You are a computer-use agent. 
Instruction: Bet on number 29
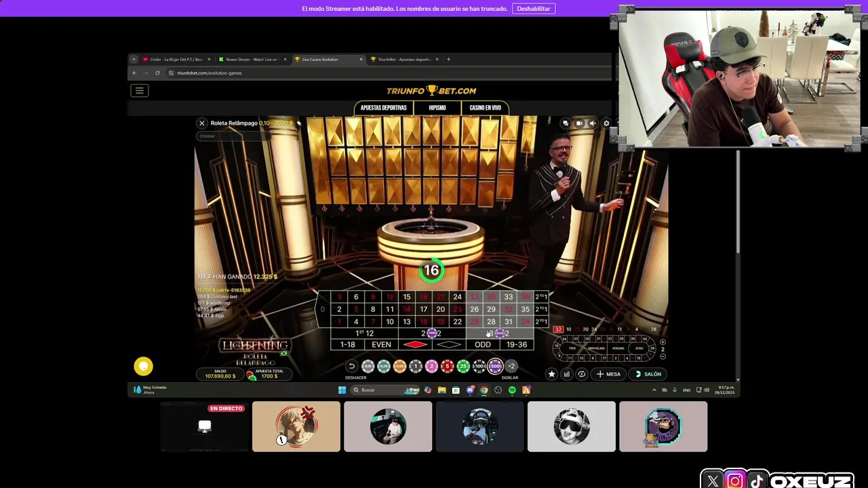491,309
